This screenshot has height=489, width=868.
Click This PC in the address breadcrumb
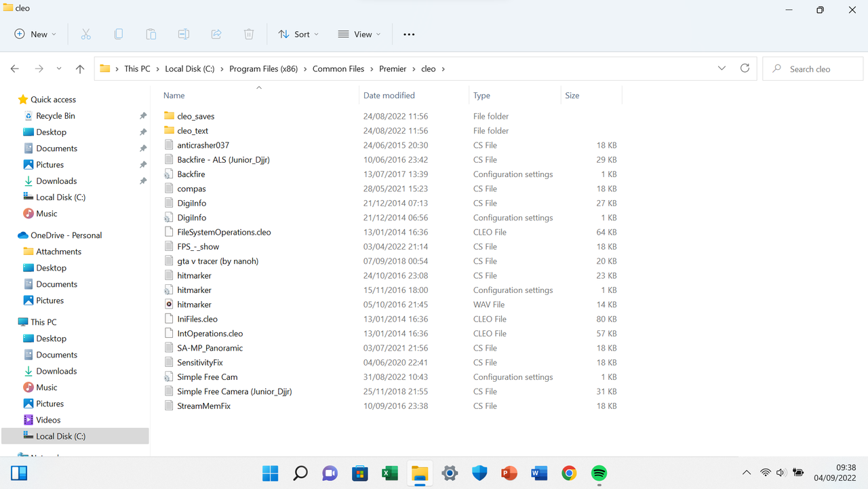pyautogui.click(x=137, y=69)
